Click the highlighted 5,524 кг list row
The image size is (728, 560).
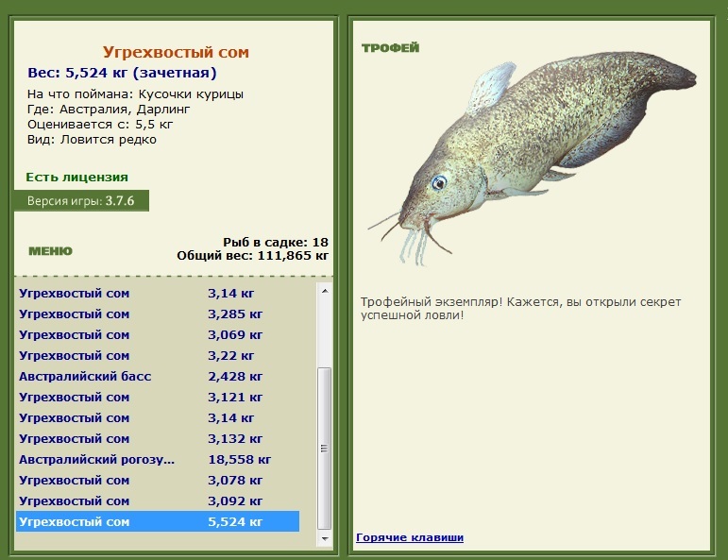click(x=158, y=522)
